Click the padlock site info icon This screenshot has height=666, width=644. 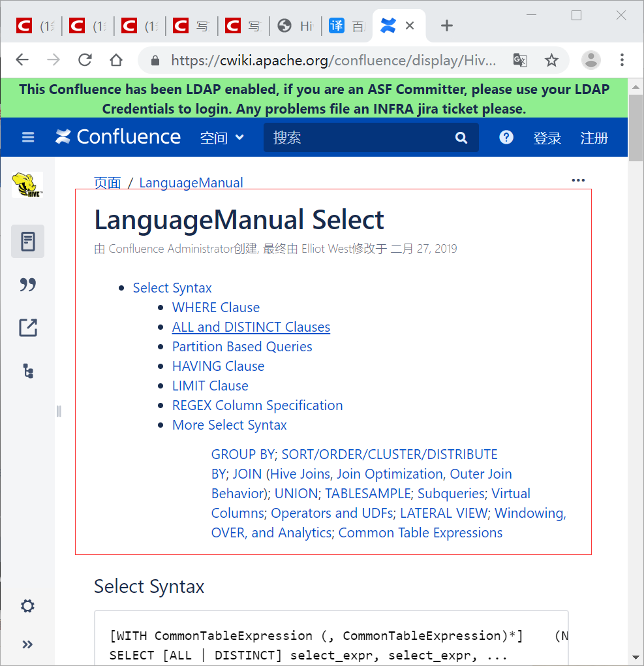coord(155,61)
